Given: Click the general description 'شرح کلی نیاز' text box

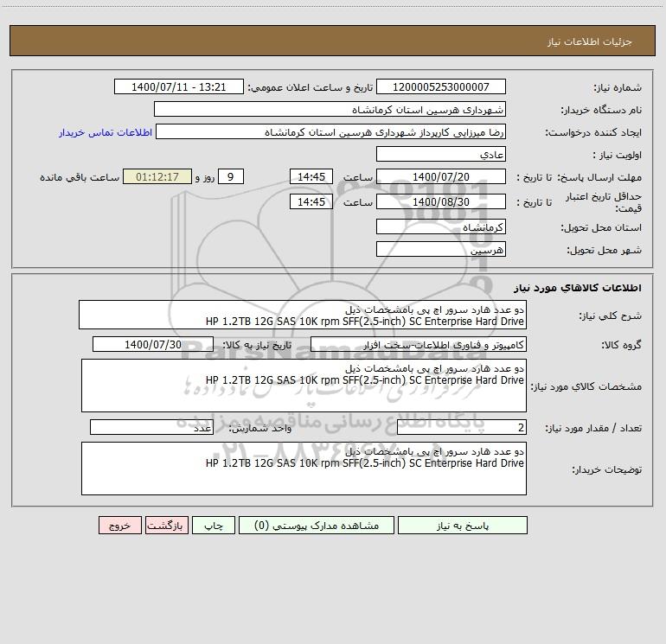Looking at the screenshot, I should click(x=303, y=315).
